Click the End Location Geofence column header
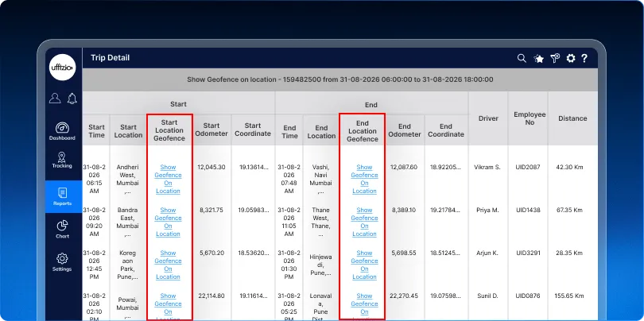 (363, 131)
